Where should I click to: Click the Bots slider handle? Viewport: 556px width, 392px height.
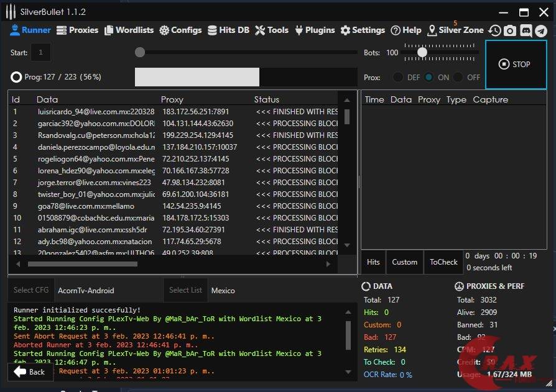click(x=422, y=52)
